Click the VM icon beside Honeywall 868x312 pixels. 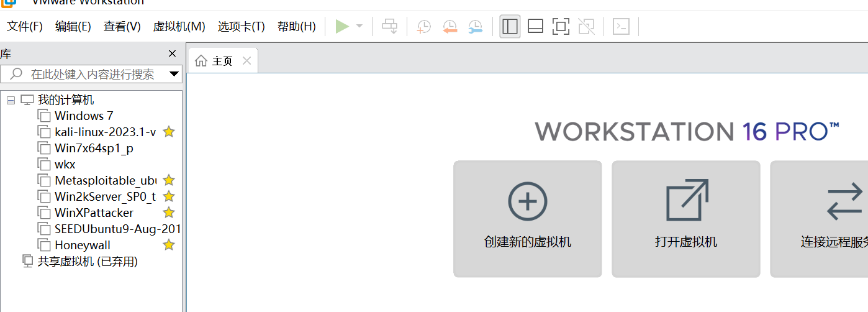pos(43,245)
